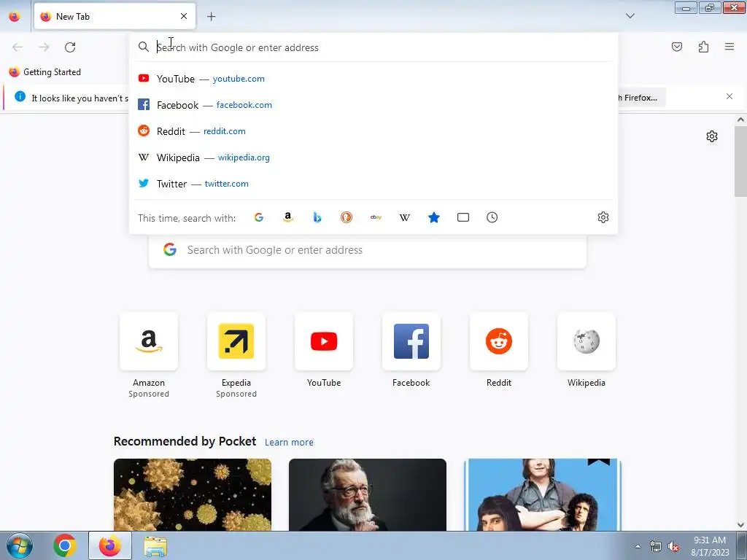Select the New Tab tab

pos(115,16)
